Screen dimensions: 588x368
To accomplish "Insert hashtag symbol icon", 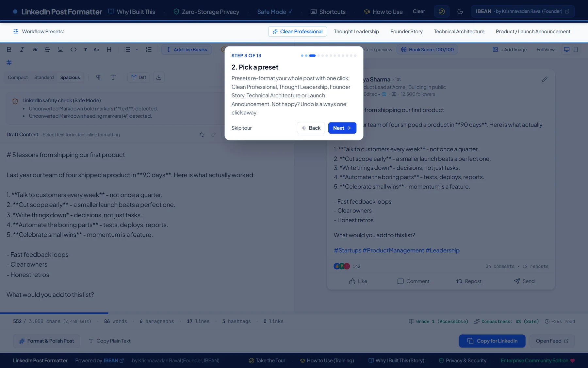I will pyautogui.click(x=9, y=62).
